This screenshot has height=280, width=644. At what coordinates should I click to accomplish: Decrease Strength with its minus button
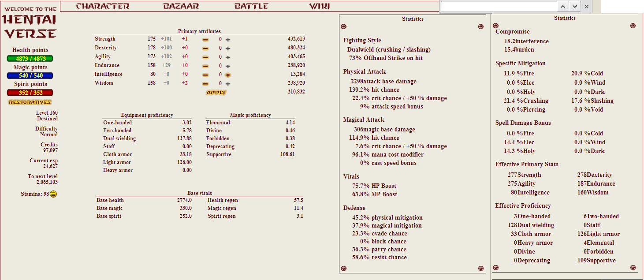click(x=205, y=40)
